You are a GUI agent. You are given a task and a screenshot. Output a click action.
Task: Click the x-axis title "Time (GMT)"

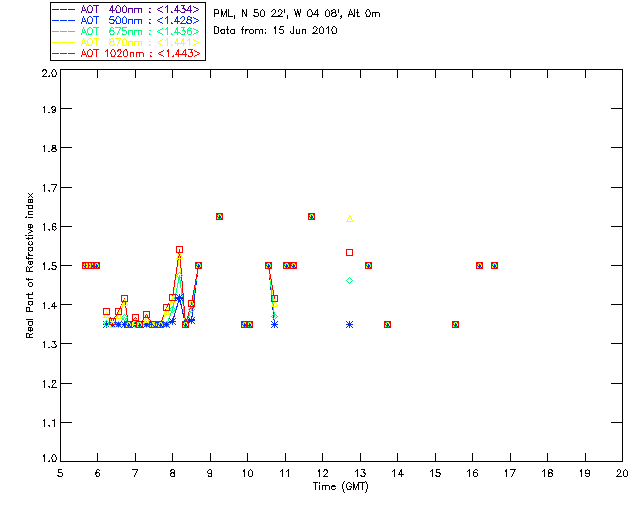(x=340, y=487)
